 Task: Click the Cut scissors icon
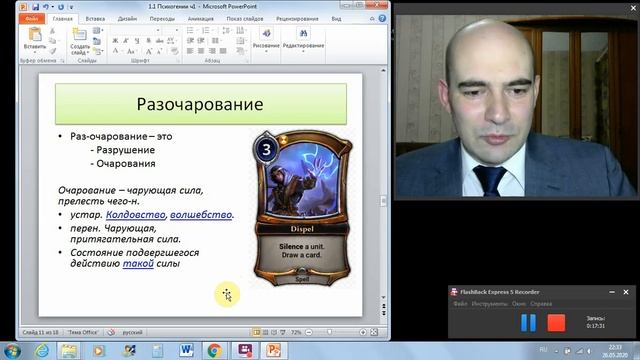click(x=53, y=31)
